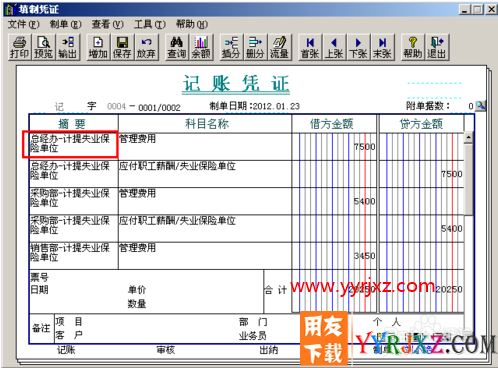This screenshot has width=498, height=368.
Task: Save the voucher using 保存 icon
Action: click(x=122, y=47)
